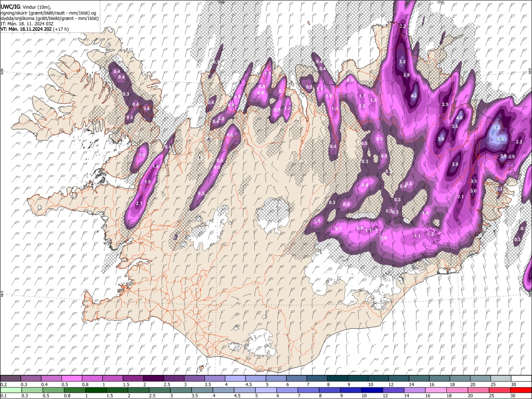Image resolution: width=532 pixels, height=399 pixels.
Task: Click the 3.2 precipitation value on the map
Action: click(x=402, y=62)
